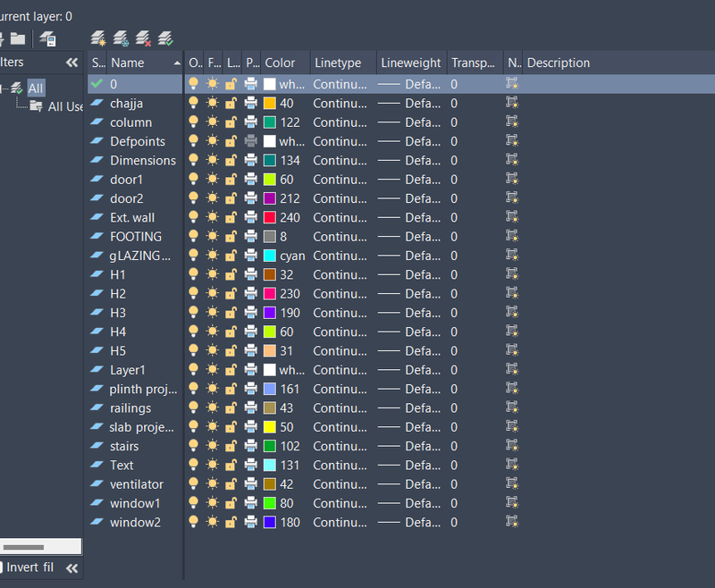Click plot printer icon for ventilator layer
Screen dimensions: 715x588
[x=250, y=483]
